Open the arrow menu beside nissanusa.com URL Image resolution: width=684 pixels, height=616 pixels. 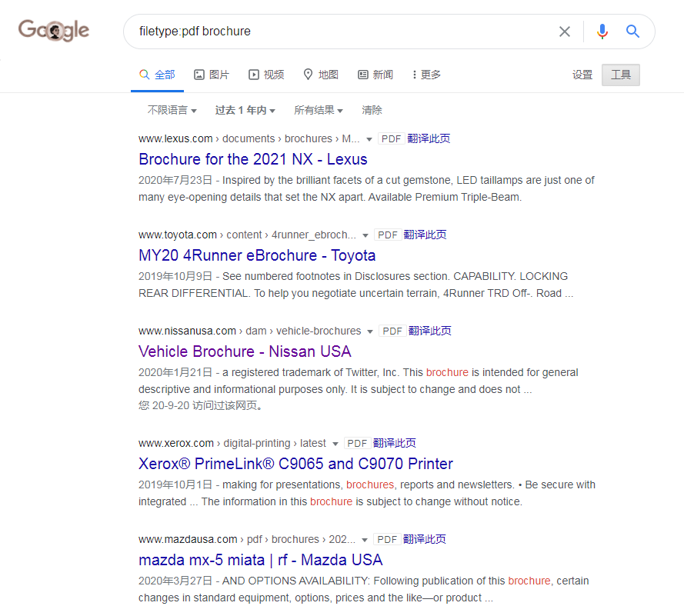370,331
